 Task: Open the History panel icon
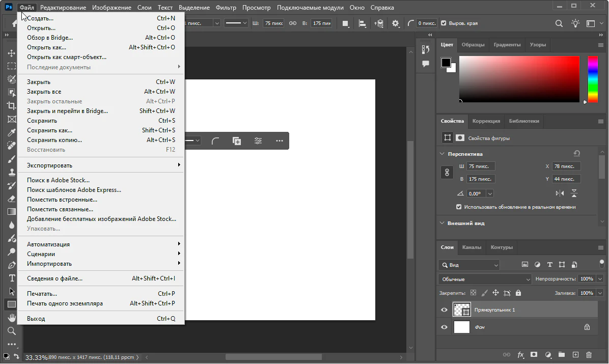[x=426, y=49]
